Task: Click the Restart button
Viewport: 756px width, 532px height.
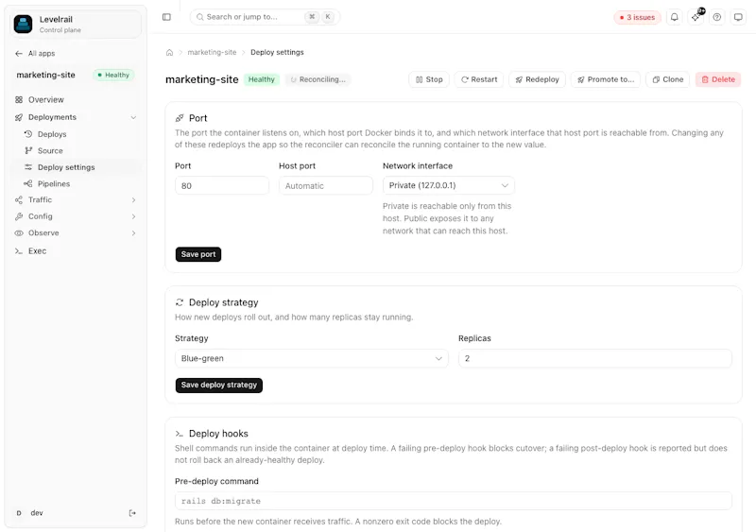Action: coord(479,79)
